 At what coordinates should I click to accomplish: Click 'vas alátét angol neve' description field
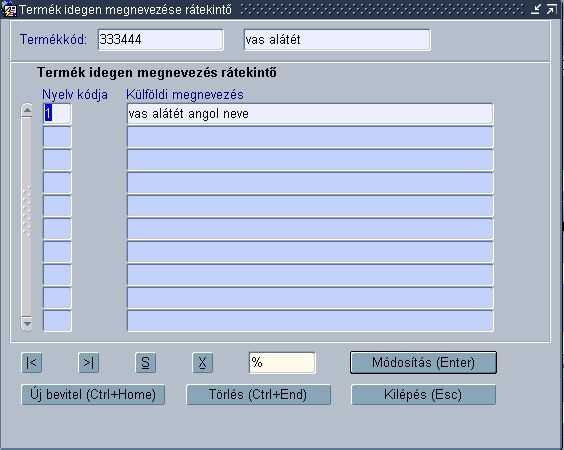click(310, 114)
